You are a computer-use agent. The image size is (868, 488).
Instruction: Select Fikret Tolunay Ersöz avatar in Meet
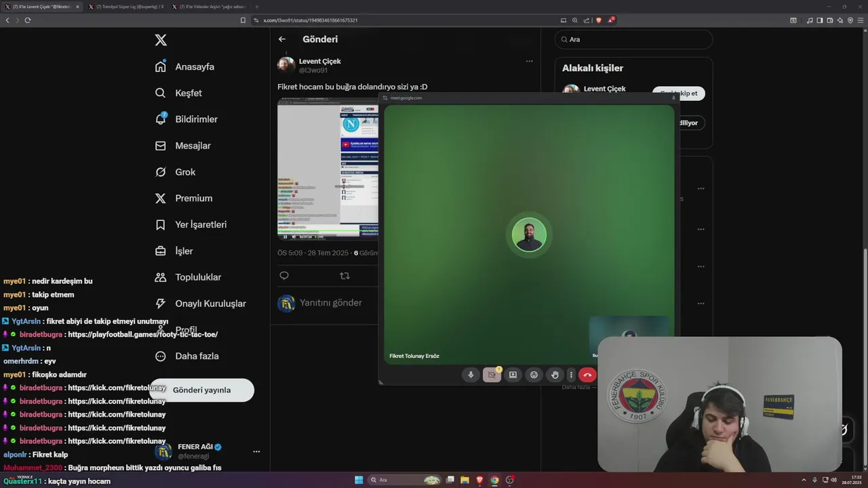tap(529, 235)
